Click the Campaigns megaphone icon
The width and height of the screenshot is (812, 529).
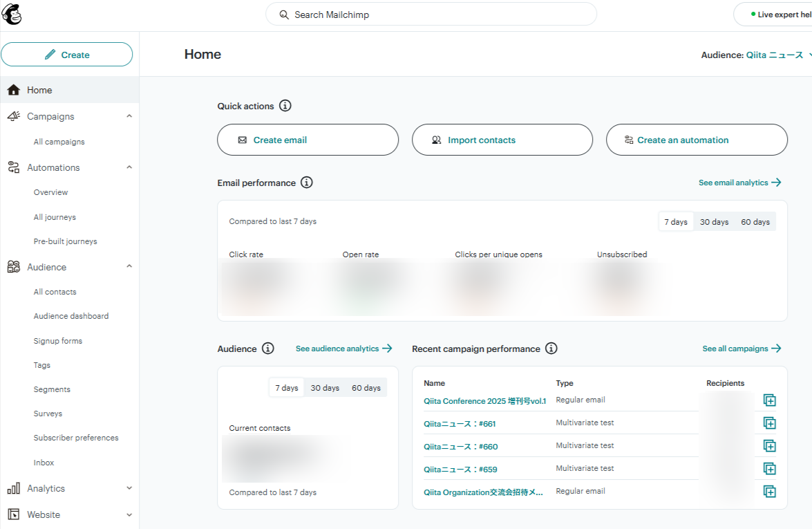pos(13,116)
